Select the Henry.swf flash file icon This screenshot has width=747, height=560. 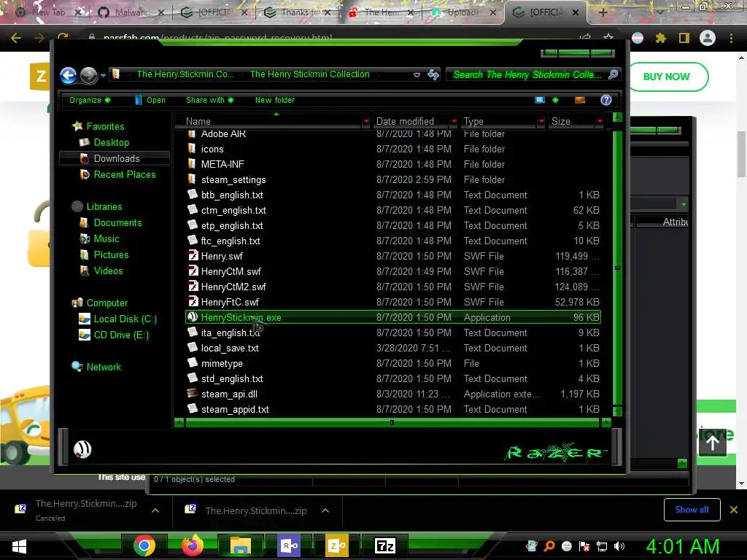pos(193,256)
